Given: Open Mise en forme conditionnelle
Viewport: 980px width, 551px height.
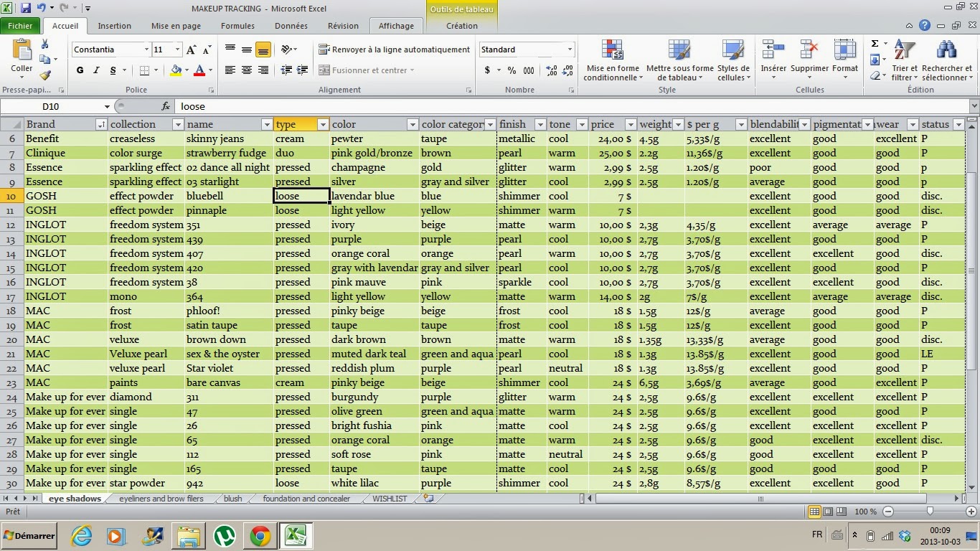Looking at the screenshot, I should pyautogui.click(x=612, y=60).
